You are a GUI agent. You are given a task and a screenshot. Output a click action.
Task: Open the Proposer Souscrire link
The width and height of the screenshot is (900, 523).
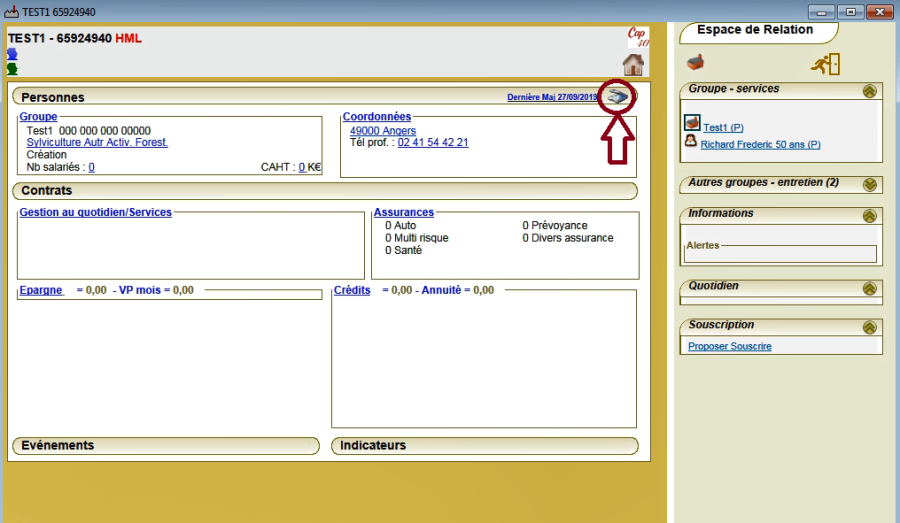click(730, 346)
